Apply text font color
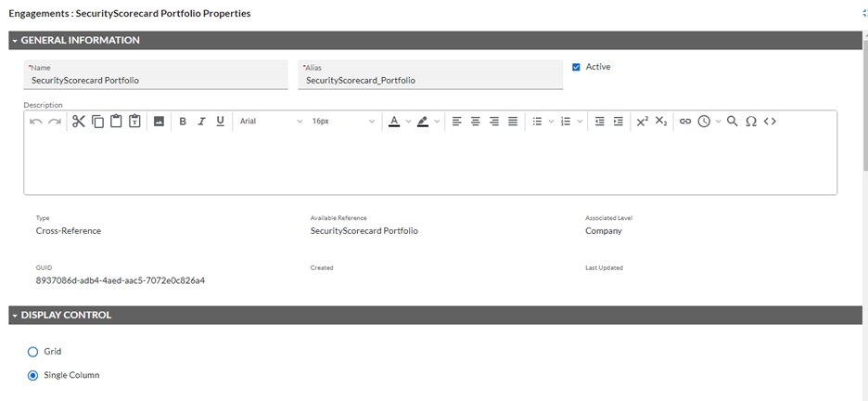 click(x=394, y=122)
